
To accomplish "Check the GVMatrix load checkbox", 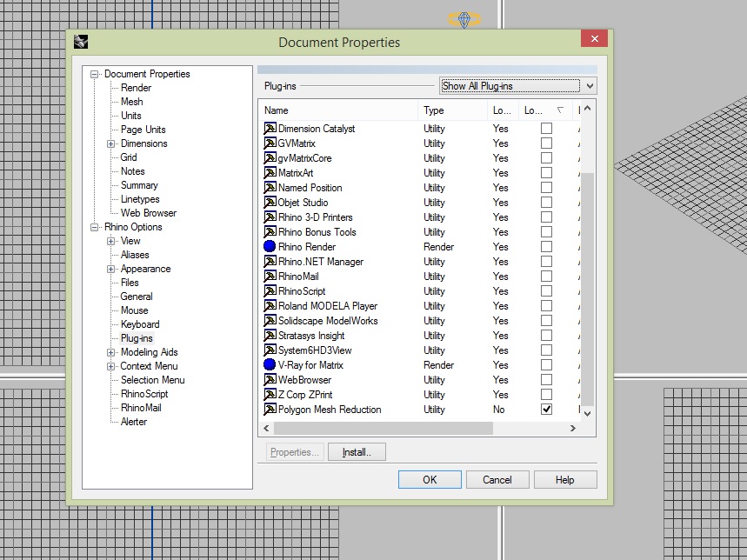I will (546, 143).
